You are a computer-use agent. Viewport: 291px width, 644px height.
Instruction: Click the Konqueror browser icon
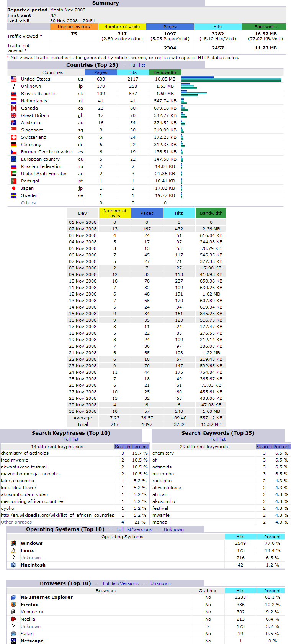click(13, 612)
